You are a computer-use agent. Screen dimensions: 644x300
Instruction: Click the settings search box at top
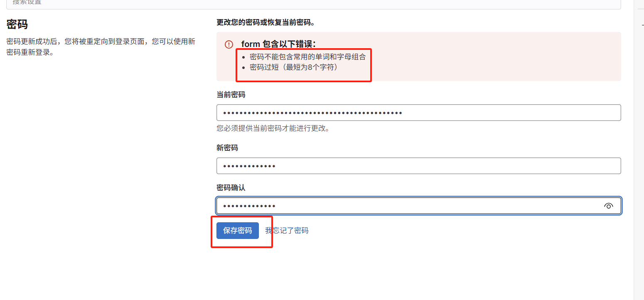314,4
